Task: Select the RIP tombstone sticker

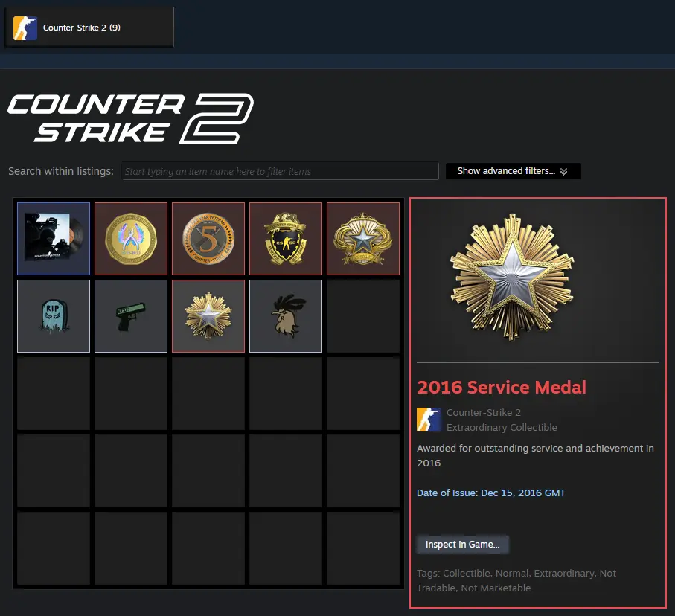Action: [54, 316]
